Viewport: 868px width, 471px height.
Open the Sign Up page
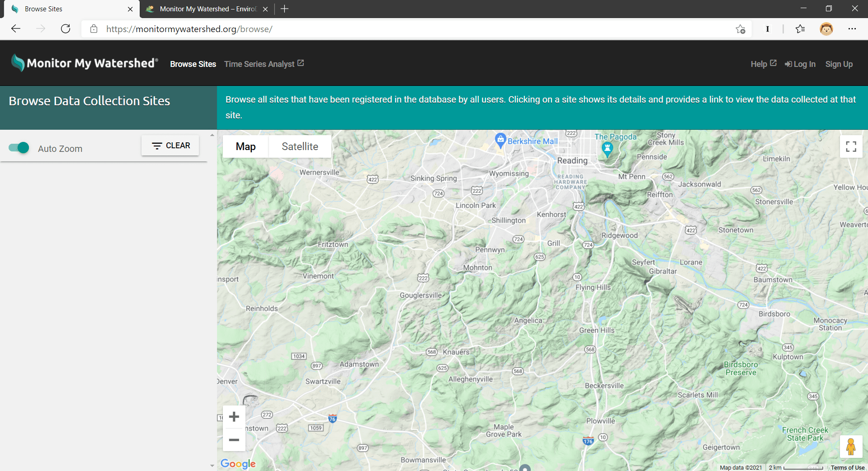(x=839, y=64)
